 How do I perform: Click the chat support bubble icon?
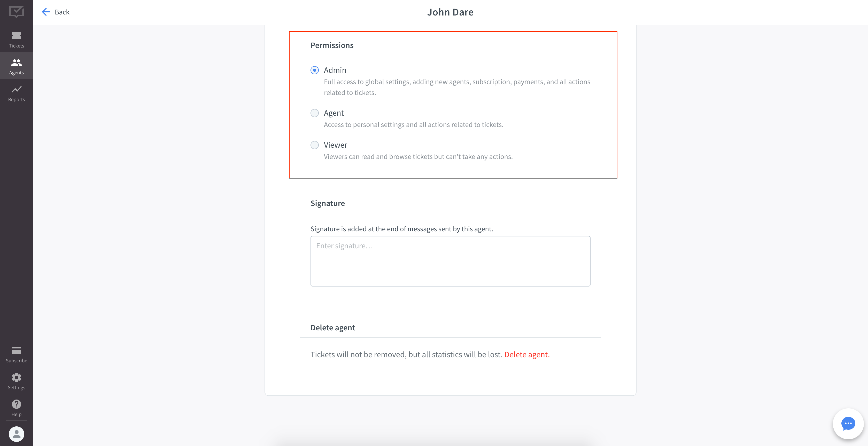point(849,424)
